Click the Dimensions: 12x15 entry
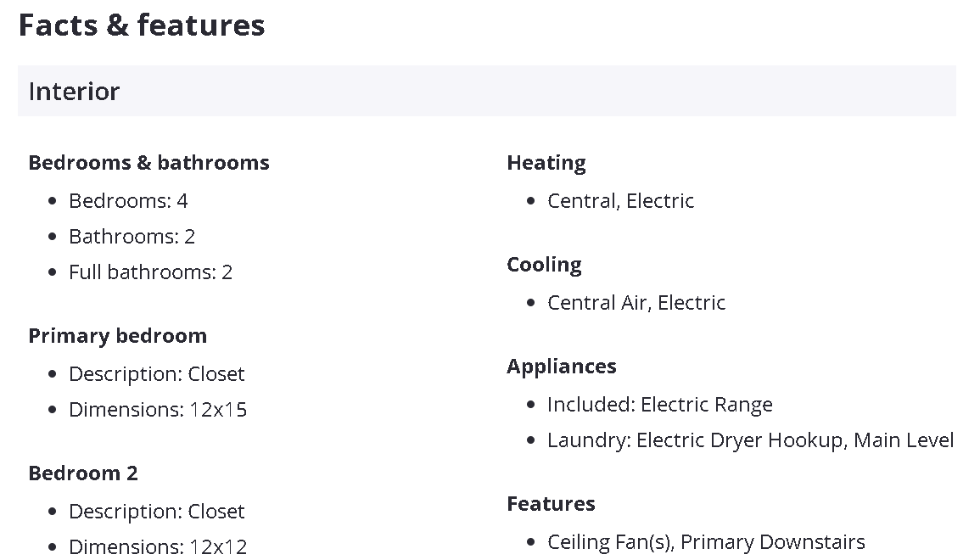Image resolution: width=980 pixels, height=560 pixels. coord(158,410)
